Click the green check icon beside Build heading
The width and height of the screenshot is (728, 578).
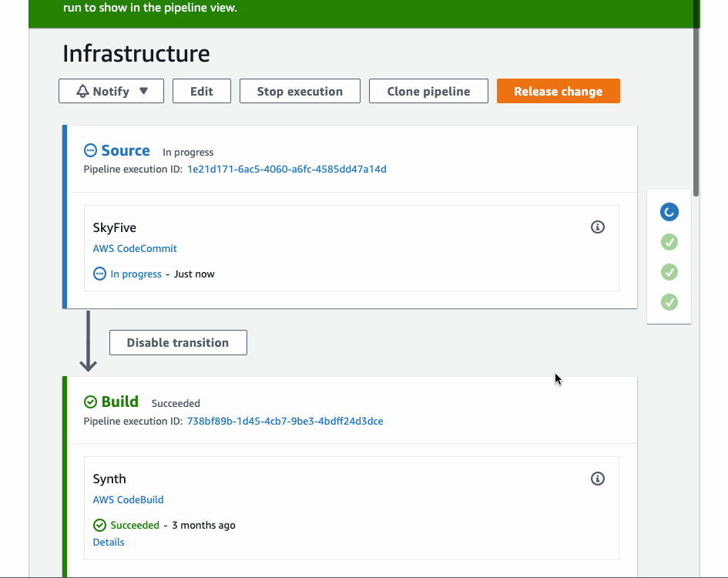91,402
